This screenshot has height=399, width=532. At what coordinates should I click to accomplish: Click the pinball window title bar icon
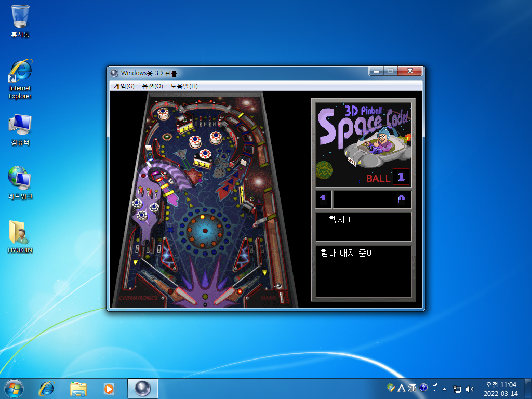coord(114,73)
